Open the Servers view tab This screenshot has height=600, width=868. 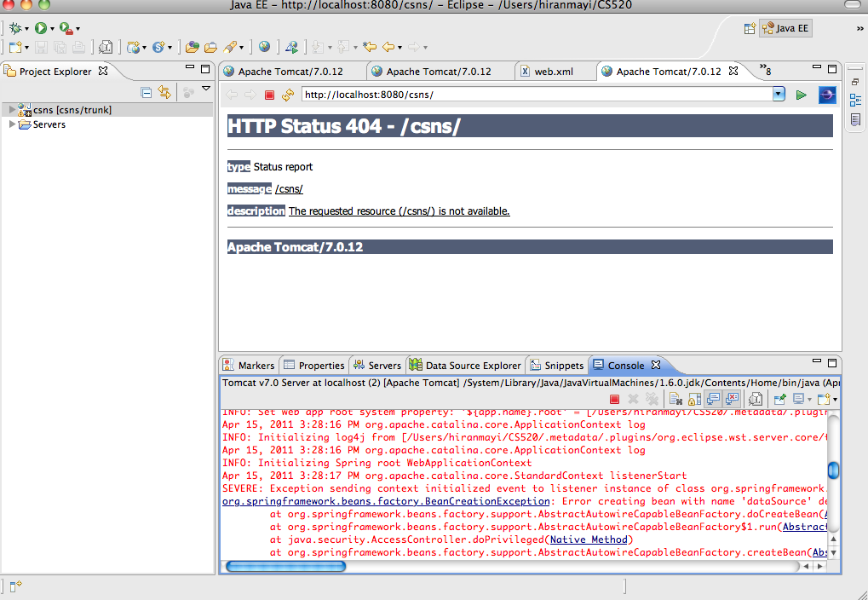tap(377, 366)
